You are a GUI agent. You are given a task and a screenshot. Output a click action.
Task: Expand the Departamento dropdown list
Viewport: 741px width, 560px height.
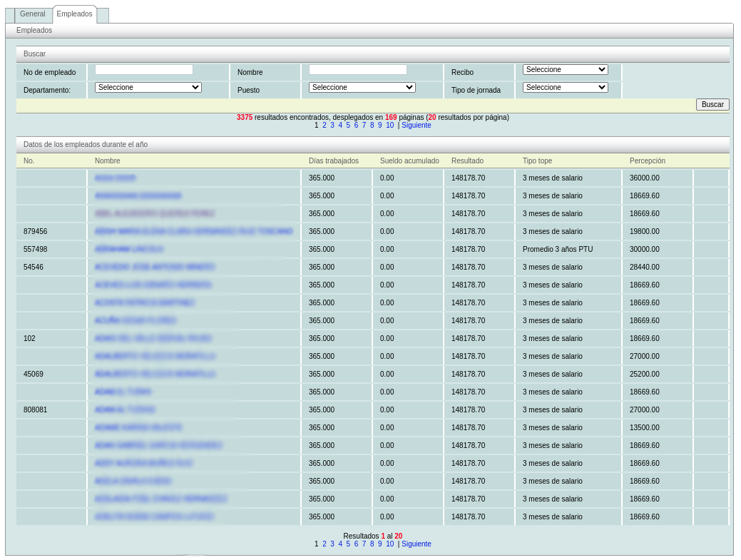pos(148,88)
